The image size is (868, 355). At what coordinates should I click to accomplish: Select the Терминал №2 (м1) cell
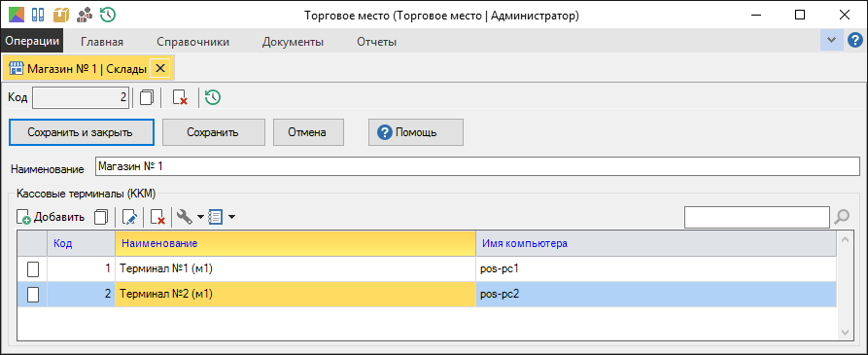(295, 295)
